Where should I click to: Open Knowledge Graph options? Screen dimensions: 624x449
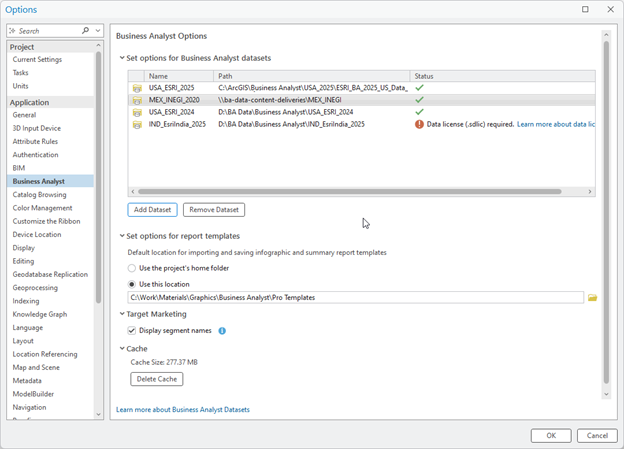tap(40, 314)
